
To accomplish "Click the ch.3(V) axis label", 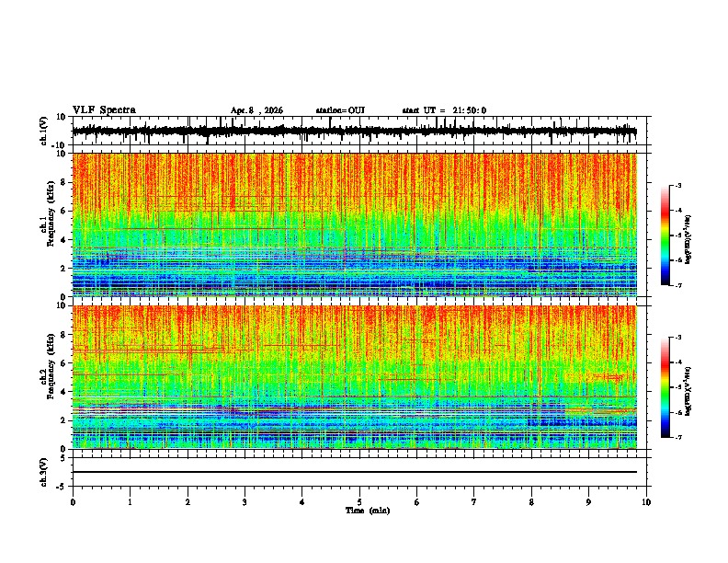I will pos(44,472).
